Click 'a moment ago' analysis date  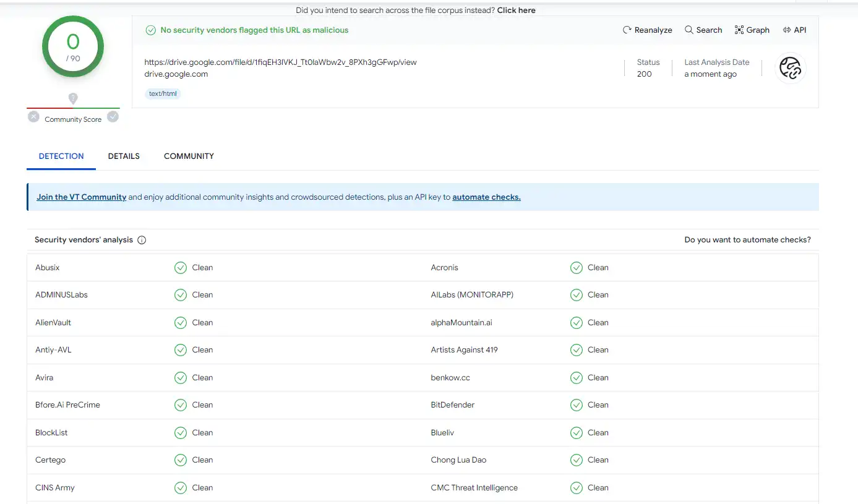[710, 74]
